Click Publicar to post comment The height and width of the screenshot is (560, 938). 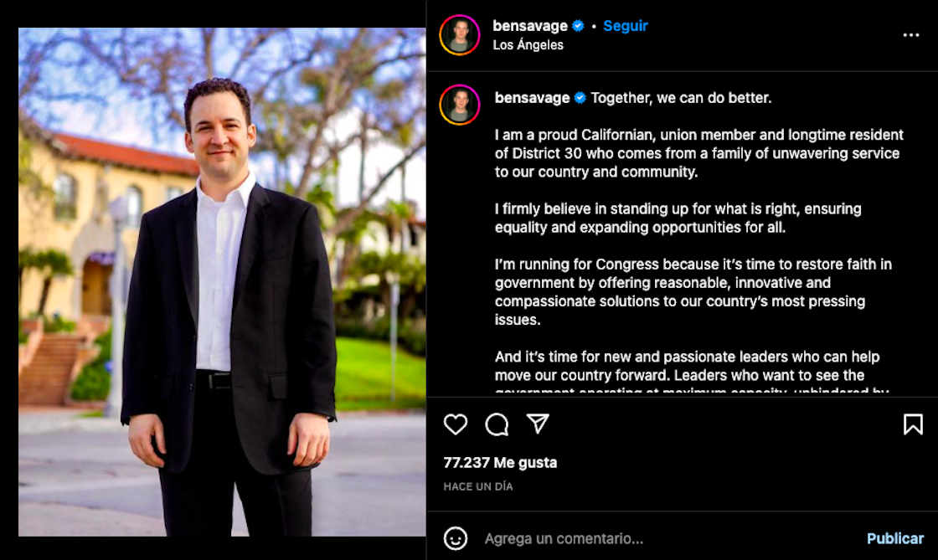tap(895, 538)
